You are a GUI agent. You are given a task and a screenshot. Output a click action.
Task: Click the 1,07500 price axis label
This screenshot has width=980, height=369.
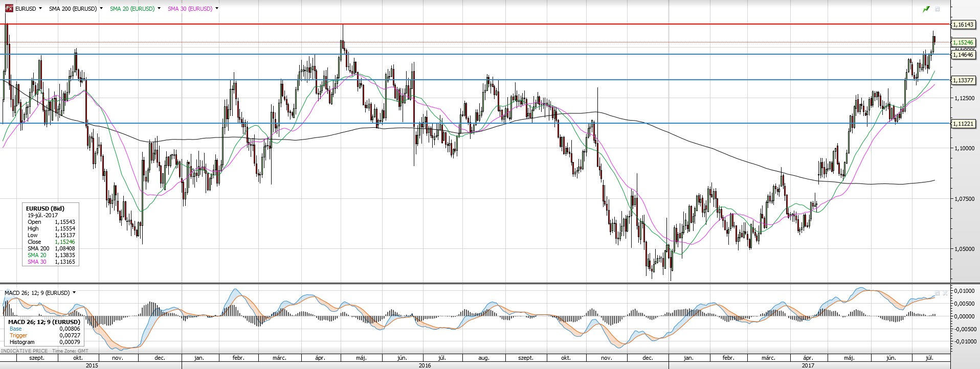[x=964, y=199]
